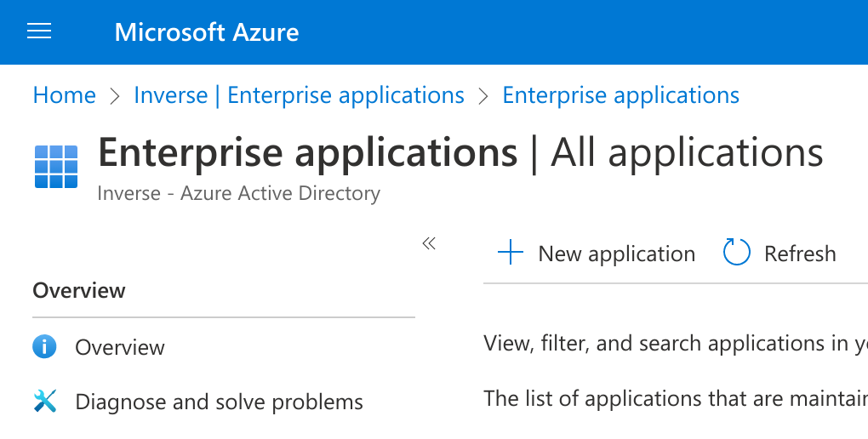
Task: Click the View, filter, and search description
Action: (665, 344)
